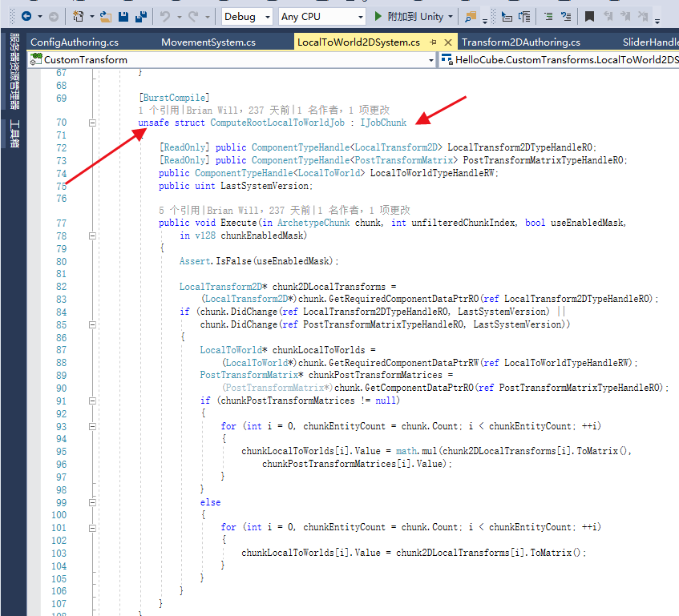Image resolution: width=679 pixels, height=616 pixels.
Task: Switch to the ConfigAuthoring.cs tab
Action: 75,42
